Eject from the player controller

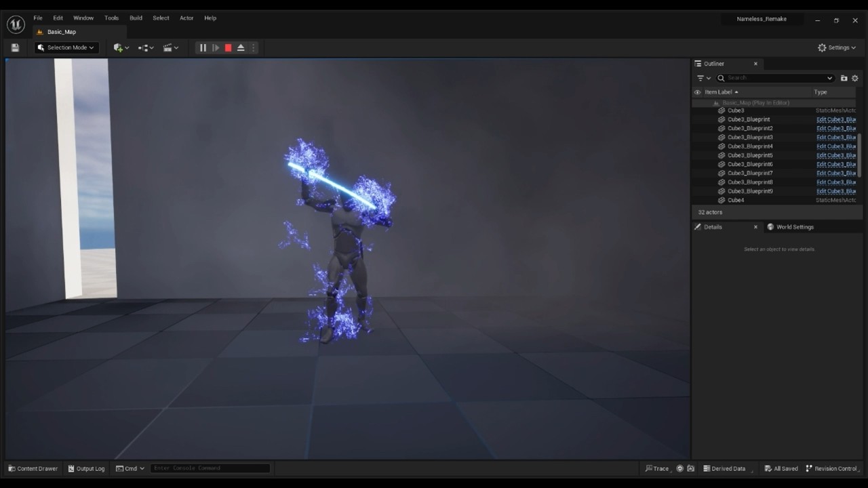tap(241, 47)
